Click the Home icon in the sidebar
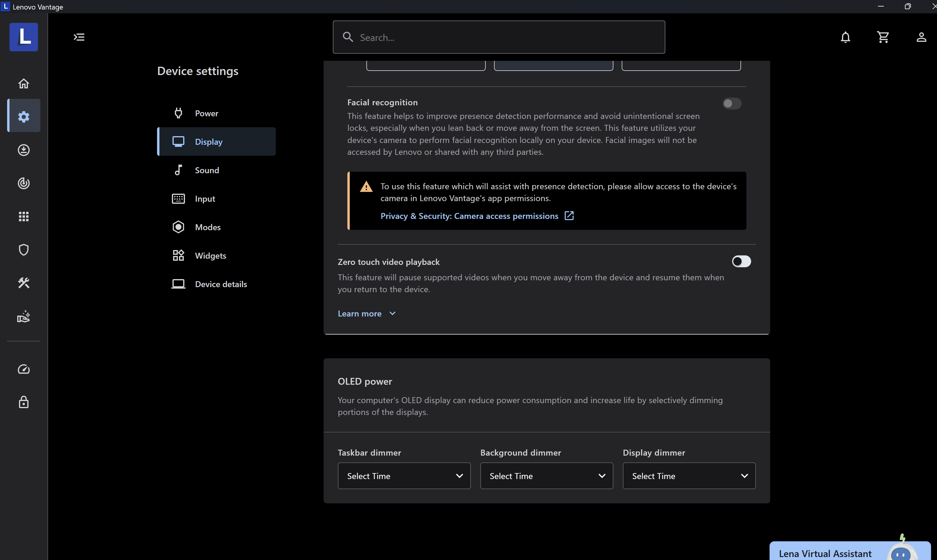This screenshot has width=937, height=560. [x=24, y=83]
